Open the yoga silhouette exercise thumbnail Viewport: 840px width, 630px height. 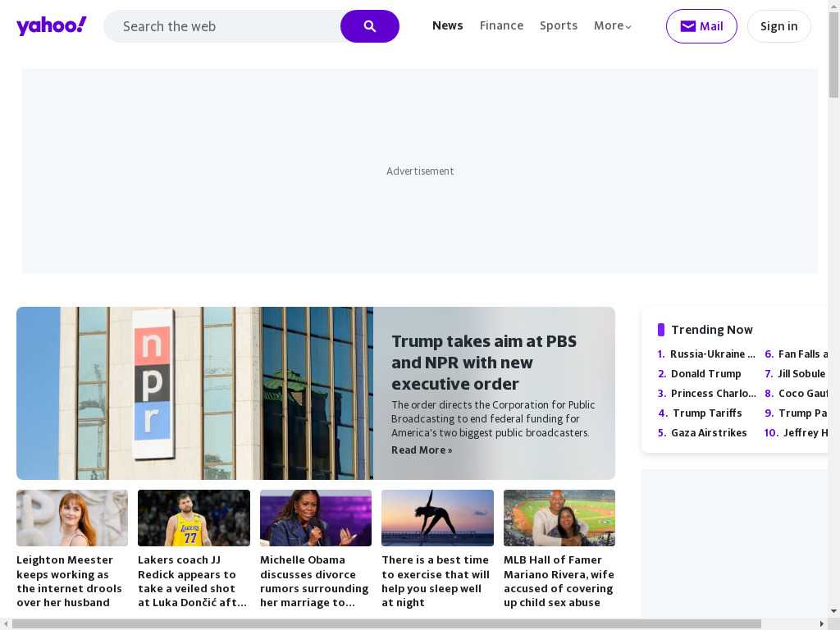438,518
